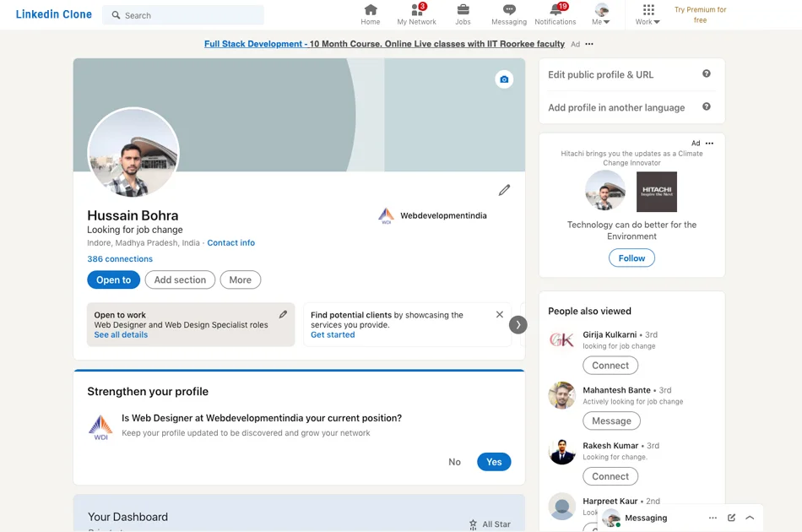The height and width of the screenshot is (532, 802).
Task: Open the Me dropdown menu
Action: coord(601,14)
